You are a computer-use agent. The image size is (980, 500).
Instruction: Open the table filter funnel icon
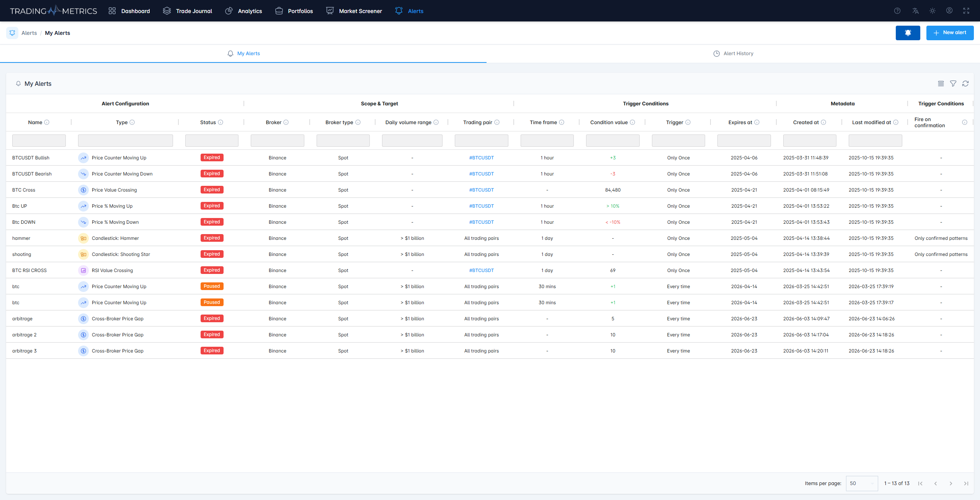tap(953, 84)
